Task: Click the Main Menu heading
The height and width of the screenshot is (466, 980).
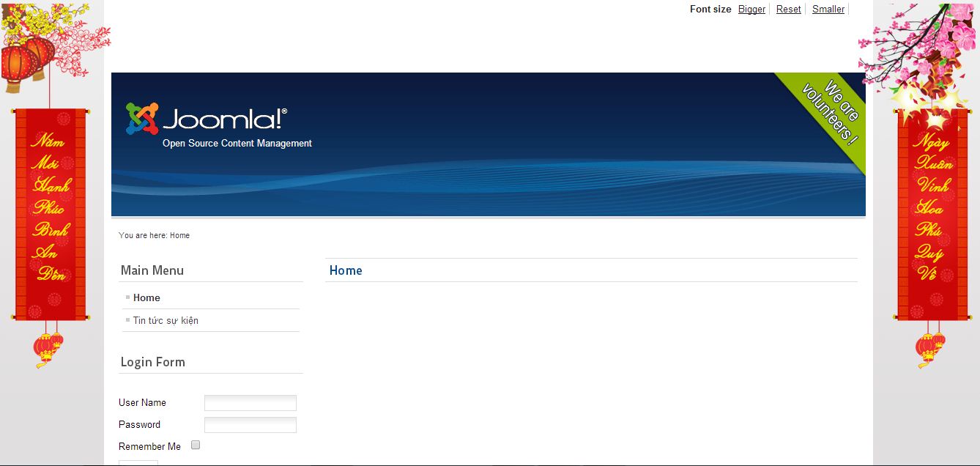Action: [152, 270]
